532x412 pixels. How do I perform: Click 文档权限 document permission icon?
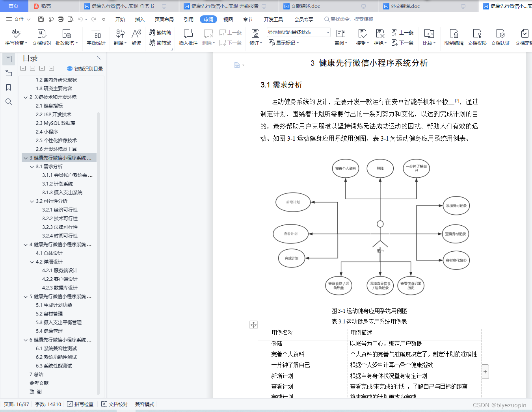tap(477, 37)
